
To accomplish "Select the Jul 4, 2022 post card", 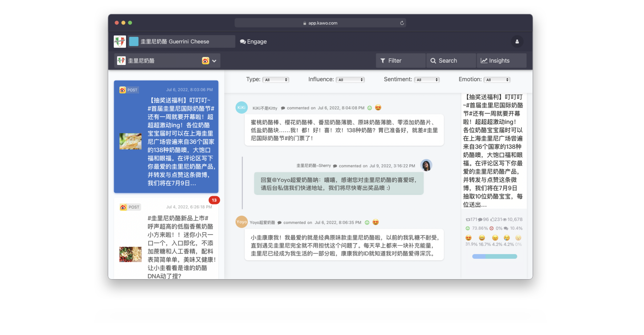I will pyautogui.click(x=166, y=239).
